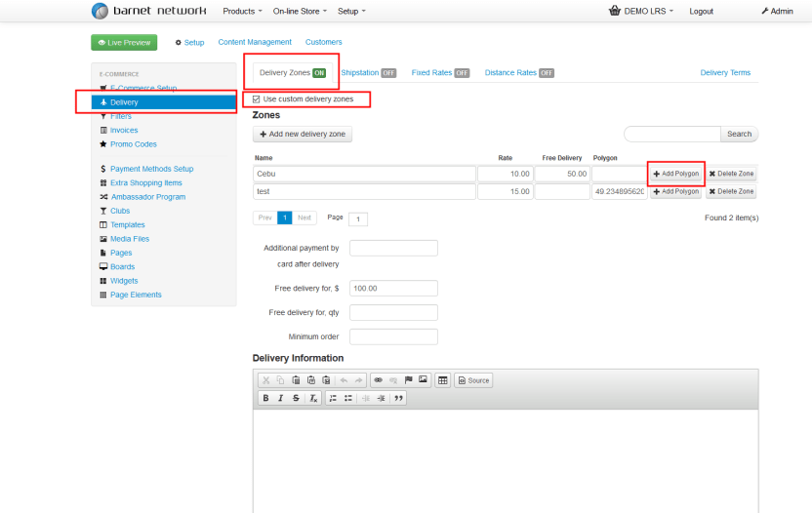
Task: Apply block quote formatting
Action: point(398,398)
